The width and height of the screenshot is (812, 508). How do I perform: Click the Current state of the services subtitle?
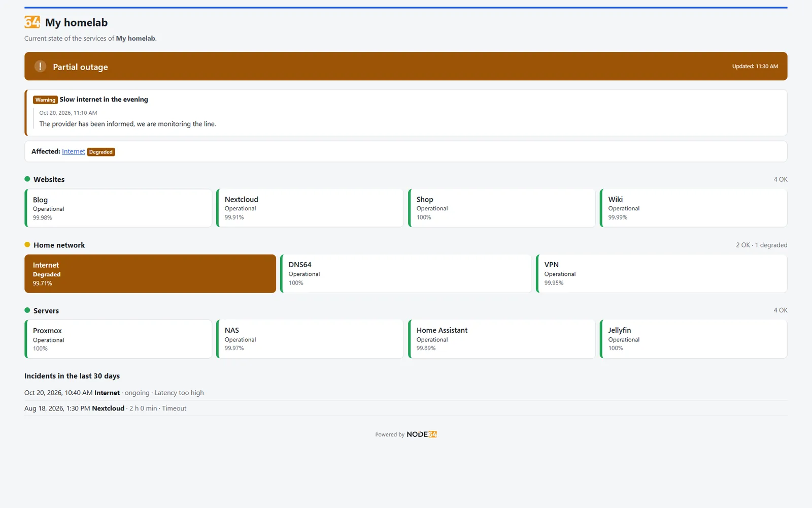[x=90, y=38]
